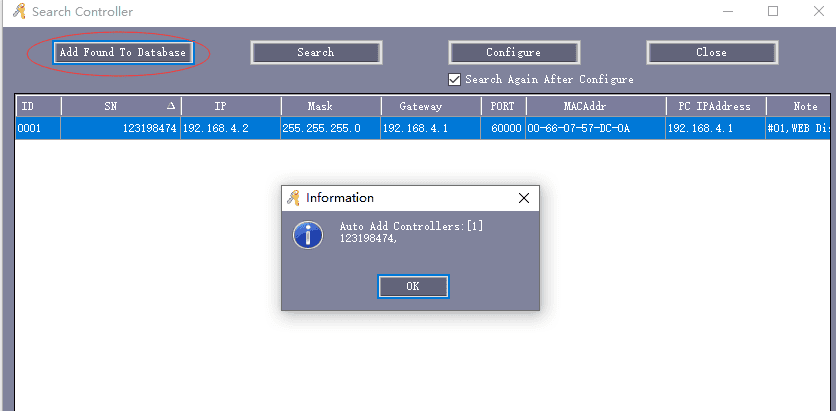
Task: Click the IP column header
Action: click(230, 106)
